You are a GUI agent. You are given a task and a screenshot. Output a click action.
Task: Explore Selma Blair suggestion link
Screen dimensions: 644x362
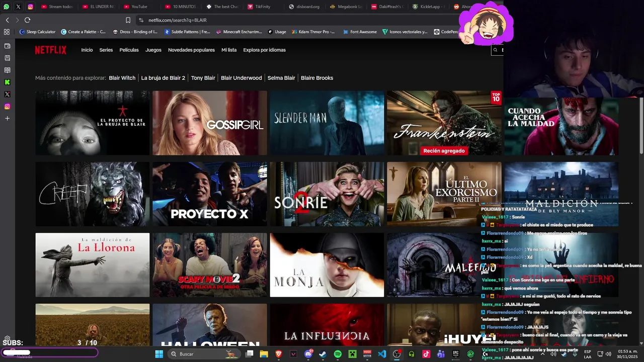click(x=281, y=78)
